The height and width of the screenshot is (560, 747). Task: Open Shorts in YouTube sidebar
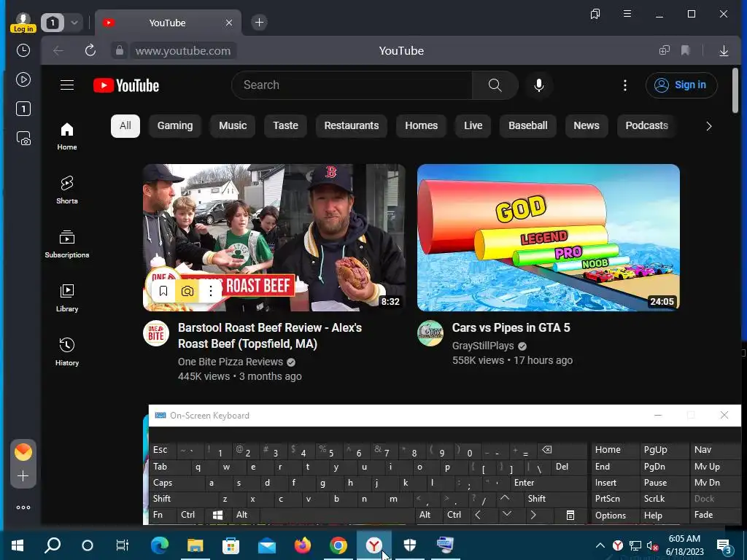[x=67, y=190]
